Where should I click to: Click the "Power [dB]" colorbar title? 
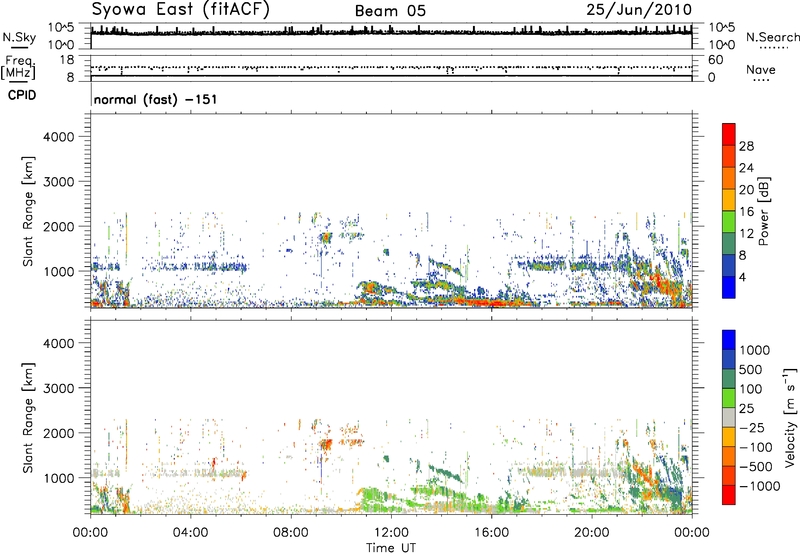pos(764,211)
